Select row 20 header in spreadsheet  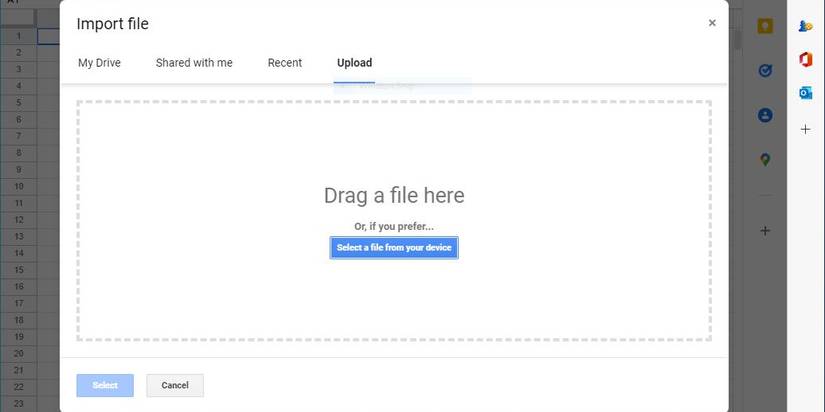(x=18, y=354)
